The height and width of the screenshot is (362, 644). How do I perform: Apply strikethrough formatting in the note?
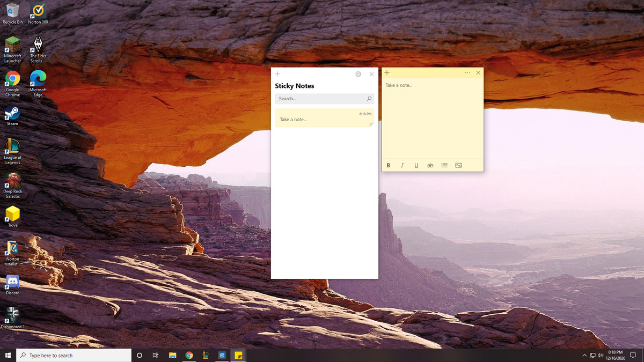coord(430,165)
